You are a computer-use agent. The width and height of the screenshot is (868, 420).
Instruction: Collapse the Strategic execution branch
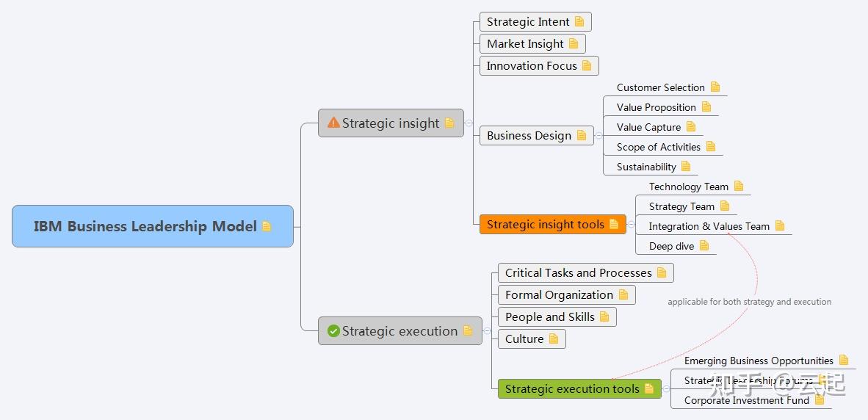[x=487, y=331]
